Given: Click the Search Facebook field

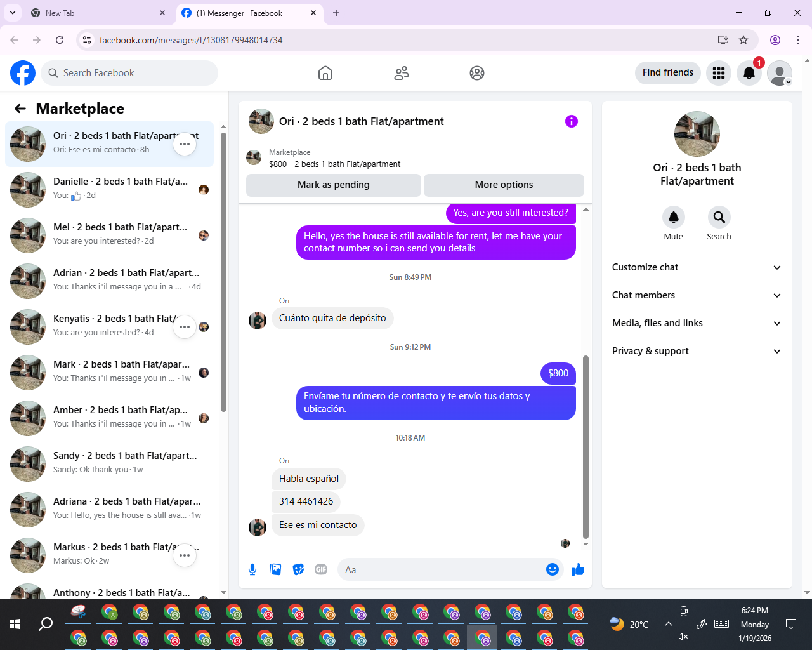Looking at the screenshot, I should [x=129, y=73].
